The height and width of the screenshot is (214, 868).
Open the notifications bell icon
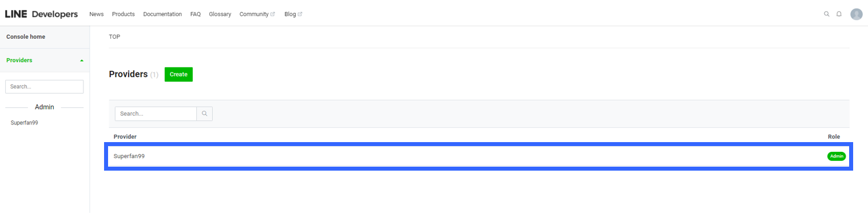839,14
